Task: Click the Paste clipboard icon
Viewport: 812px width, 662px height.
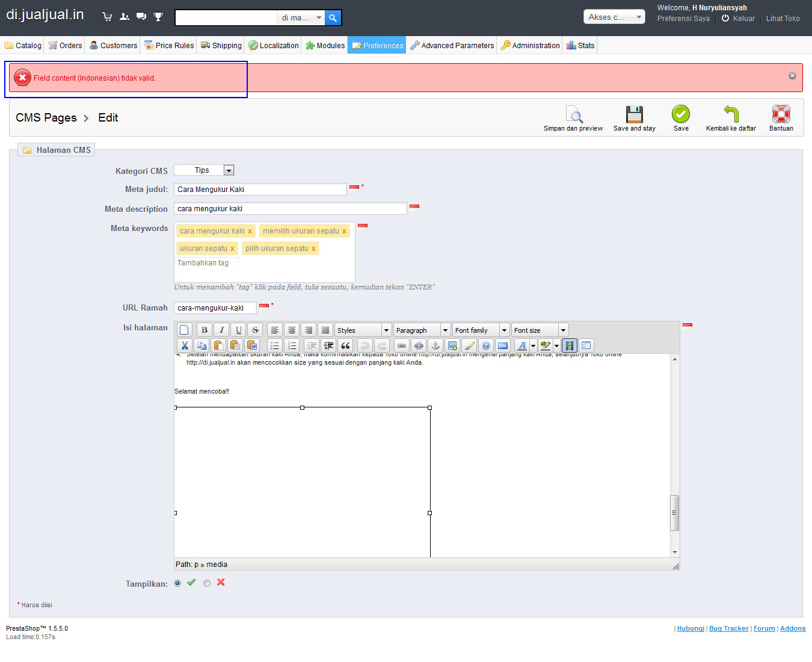Action: point(218,345)
